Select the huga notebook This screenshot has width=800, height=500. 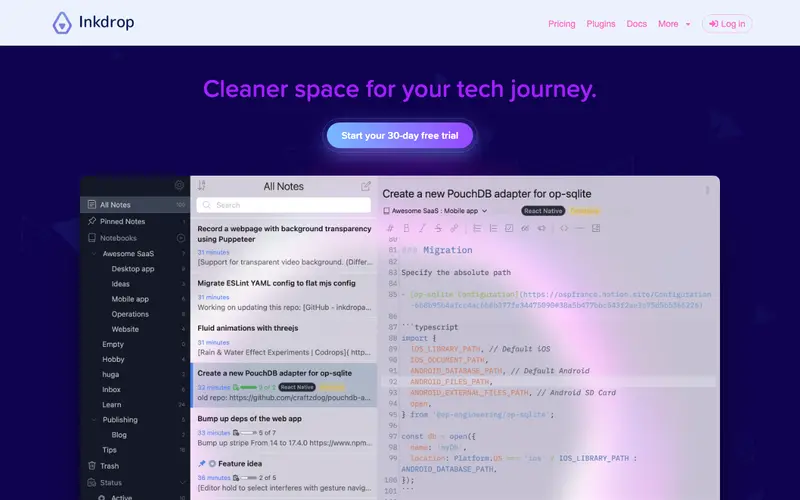(x=111, y=374)
